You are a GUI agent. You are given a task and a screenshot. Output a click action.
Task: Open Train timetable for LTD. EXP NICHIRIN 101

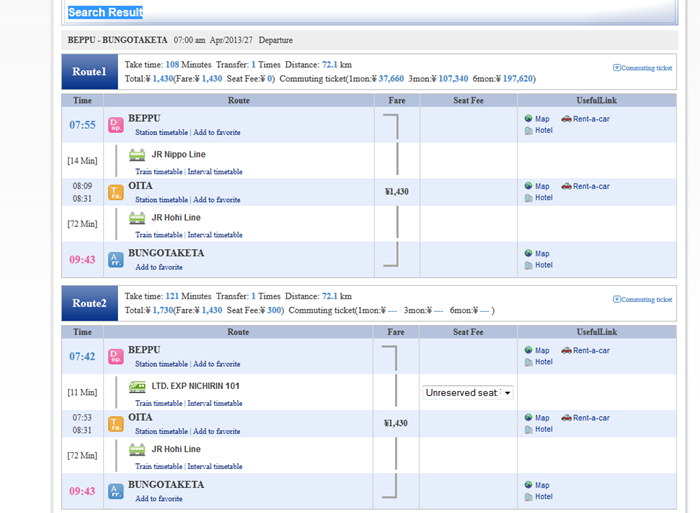(x=159, y=403)
